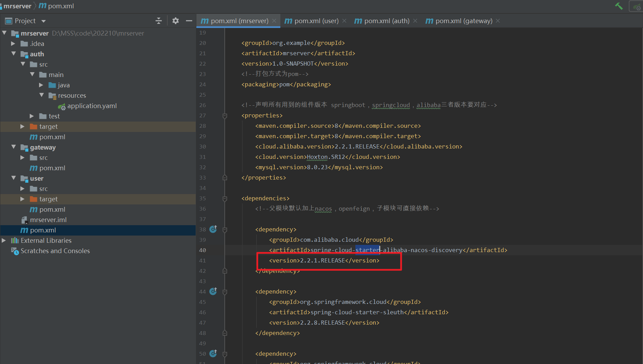Collapse the gateway module
643x364 pixels.
click(14, 147)
